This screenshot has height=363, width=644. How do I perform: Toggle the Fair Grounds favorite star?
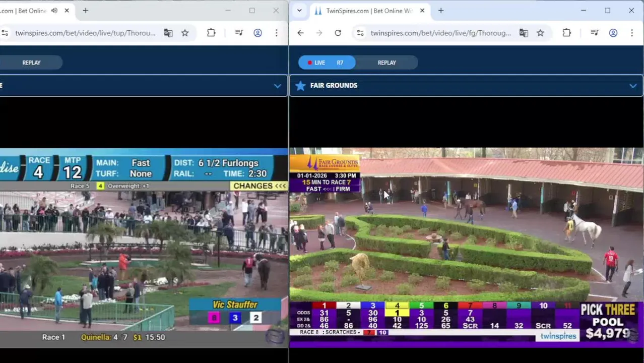(x=300, y=86)
